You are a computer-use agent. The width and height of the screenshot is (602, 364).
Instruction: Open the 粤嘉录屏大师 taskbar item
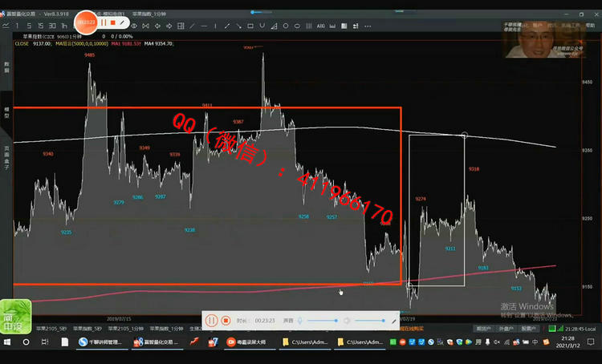coord(250,342)
